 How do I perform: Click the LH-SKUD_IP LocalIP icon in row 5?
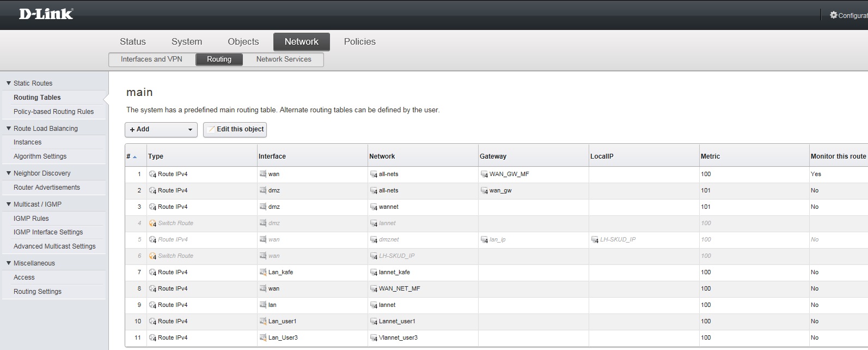[x=595, y=240]
